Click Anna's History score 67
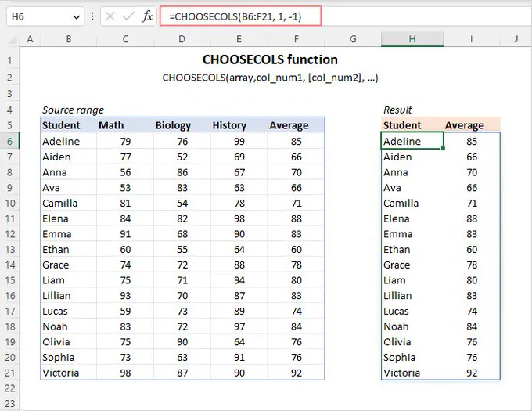532x411 pixels. coord(239,172)
